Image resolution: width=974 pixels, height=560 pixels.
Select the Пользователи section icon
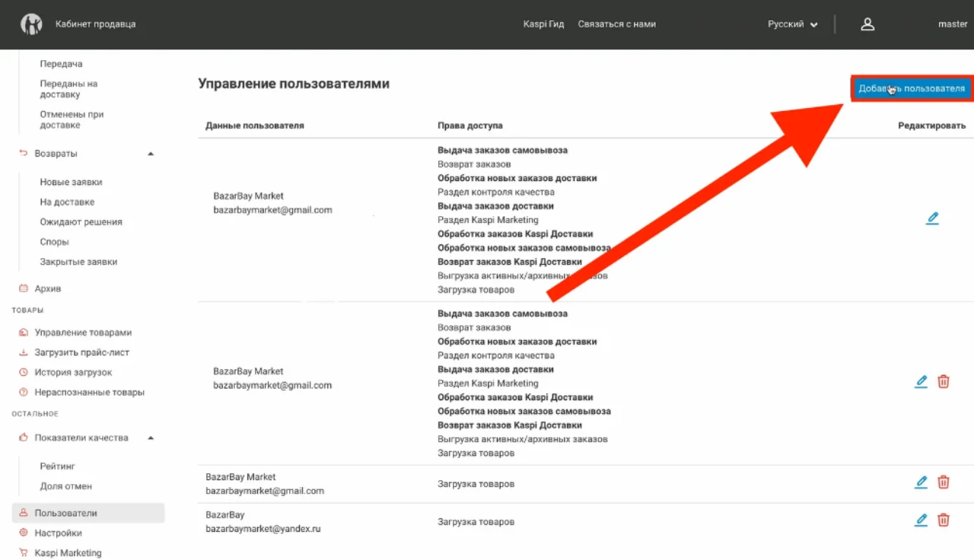(24, 513)
